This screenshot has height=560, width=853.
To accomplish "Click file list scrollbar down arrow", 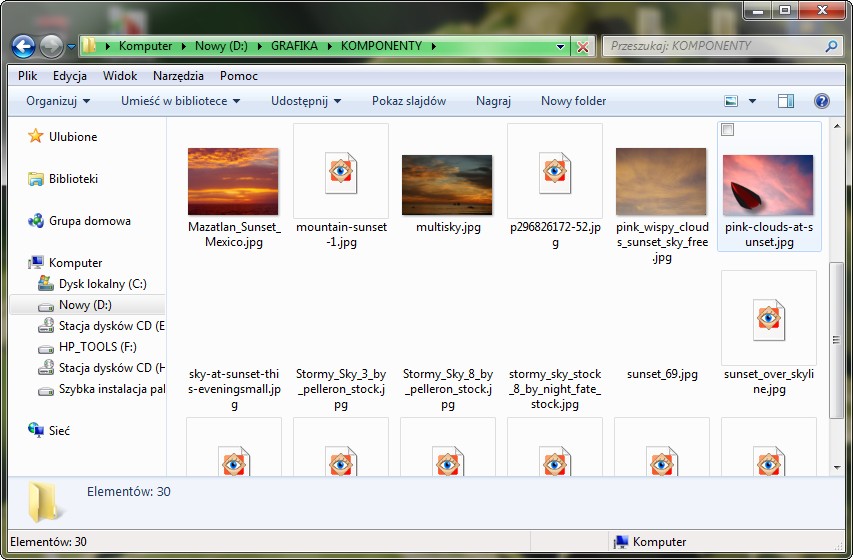I will click(x=837, y=467).
